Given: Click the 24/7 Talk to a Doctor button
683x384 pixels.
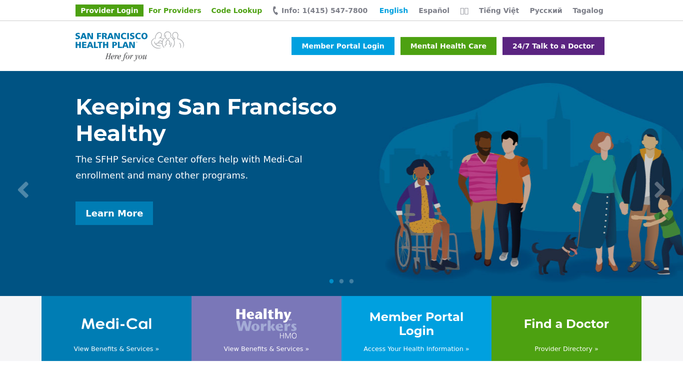Looking at the screenshot, I should pos(553,46).
